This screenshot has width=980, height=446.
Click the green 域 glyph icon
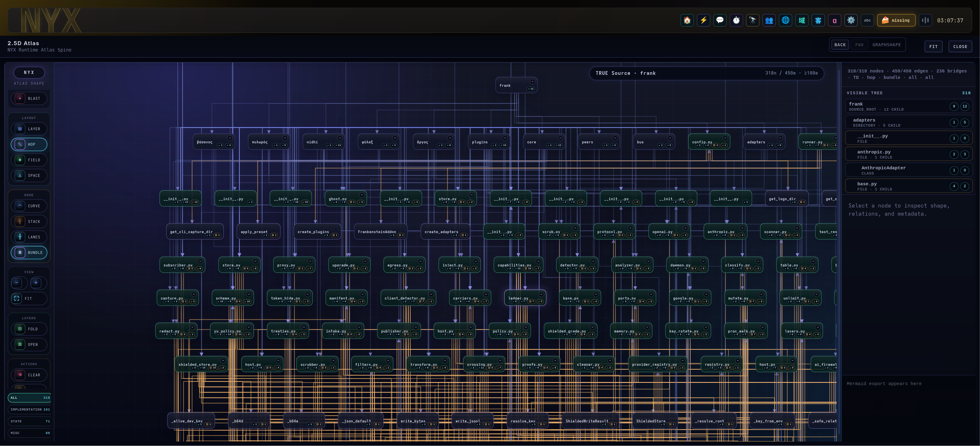(802, 20)
